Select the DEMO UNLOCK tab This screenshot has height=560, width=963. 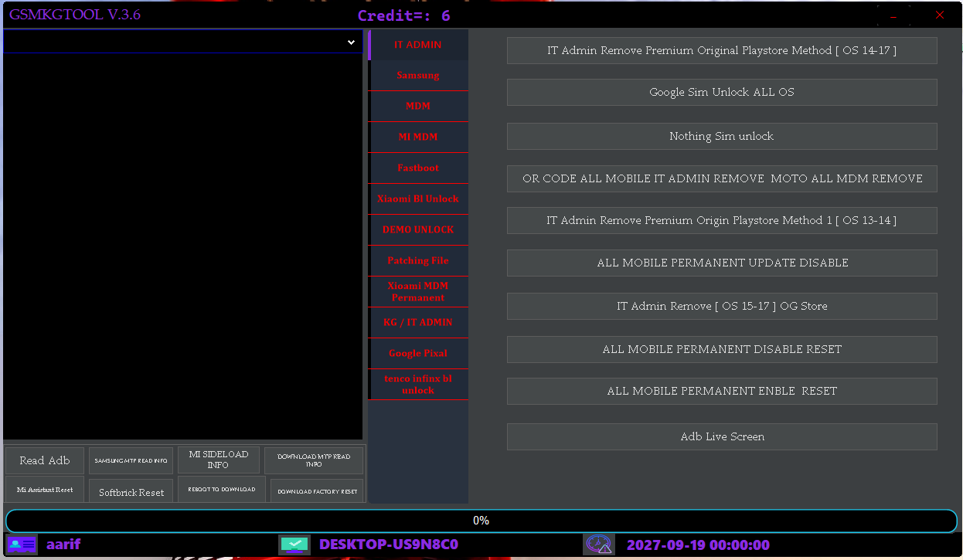[x=418, y=230]
